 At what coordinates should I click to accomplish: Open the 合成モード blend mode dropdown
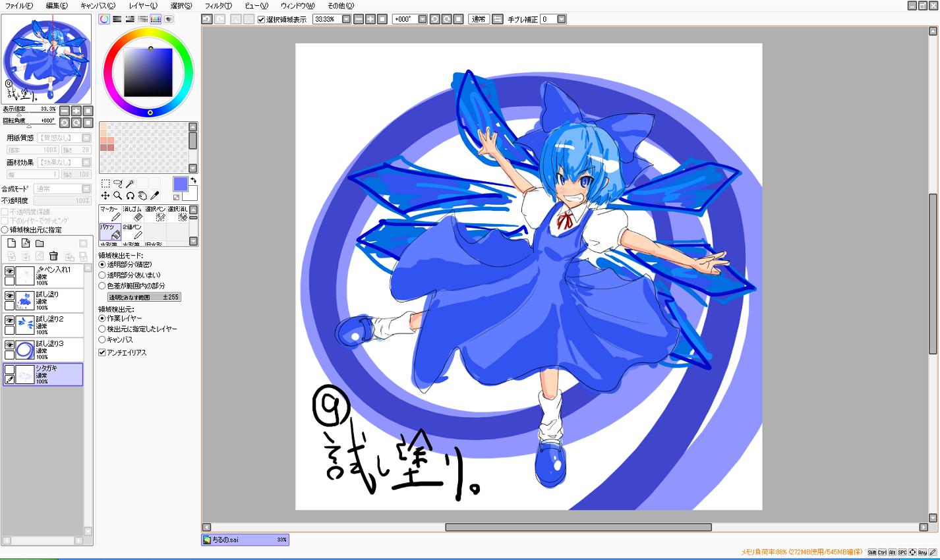click(x=86, y=188)
